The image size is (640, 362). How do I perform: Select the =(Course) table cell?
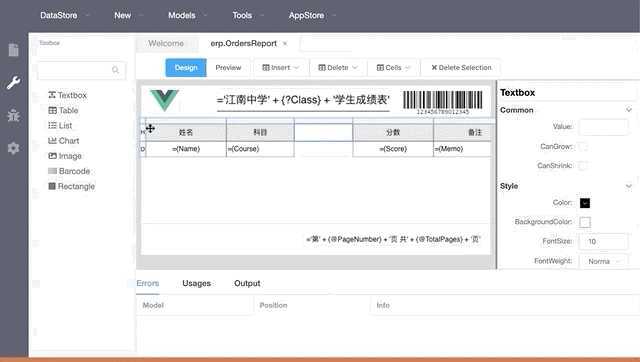point(260,149)
